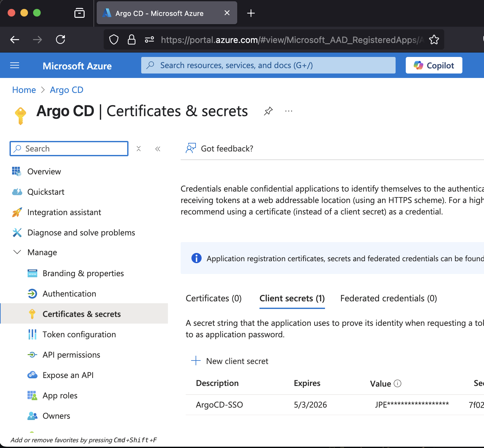Collapse the Manage section
Viewport: 484px width, 448px height.
click(17, 252)
